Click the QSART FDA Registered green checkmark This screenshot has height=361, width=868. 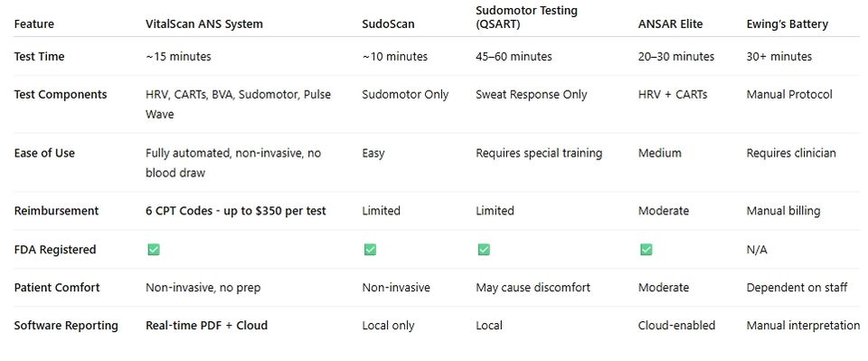484,250
